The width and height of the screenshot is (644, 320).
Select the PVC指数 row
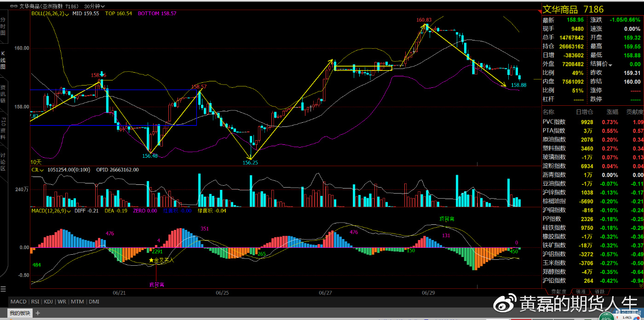tap(593, 122)
